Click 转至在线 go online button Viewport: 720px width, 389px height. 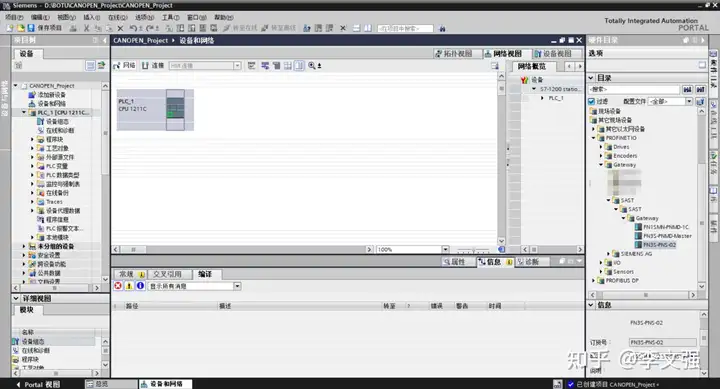click(240, 28)
